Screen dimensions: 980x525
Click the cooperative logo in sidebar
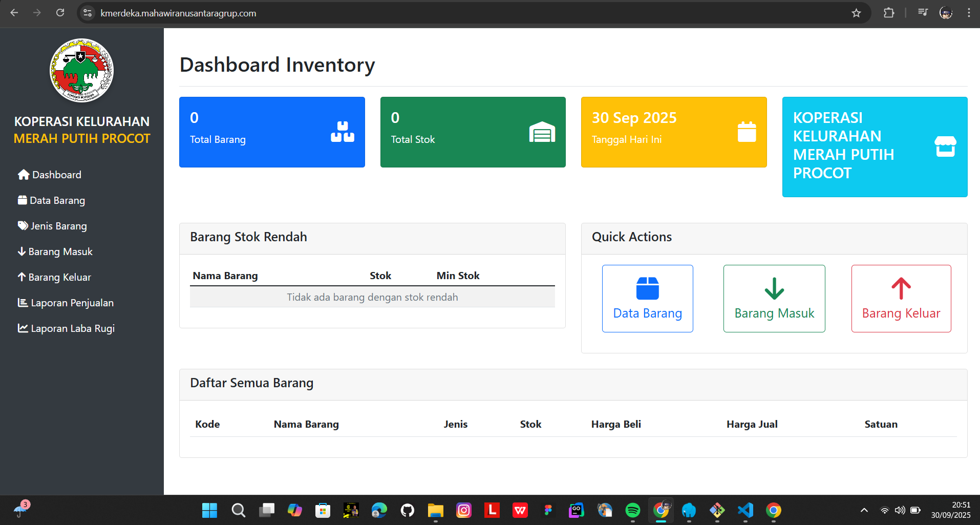pos(81,71)
